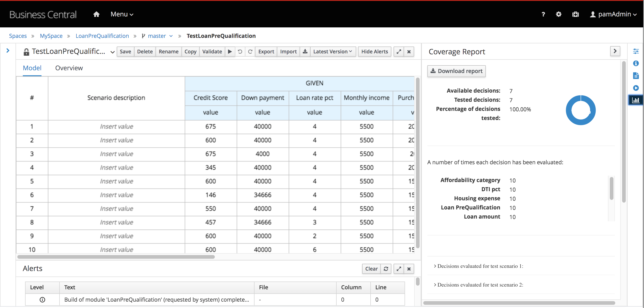The height and width of the screenshot is (308, 644).
Task: Refresh the Alerts panel
Action: [386, 269]
